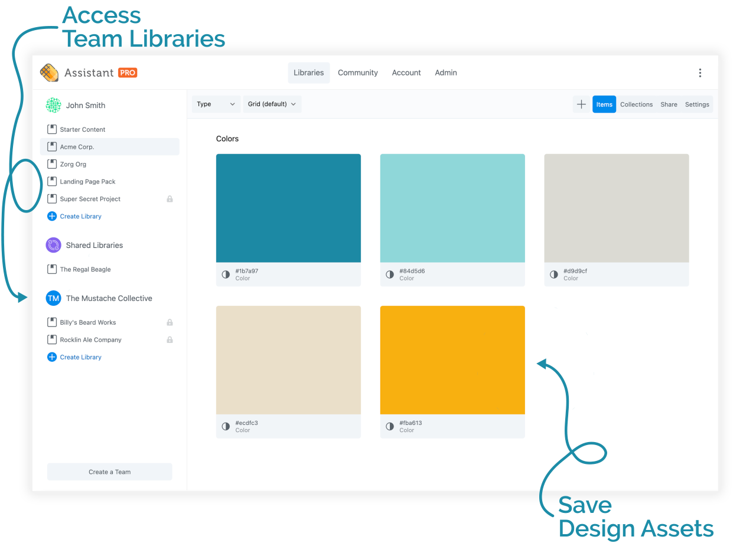Click the #1b7a97 hex label
Image resolution: width=756 pixels, height=543 pixels.
coord(247,271)
